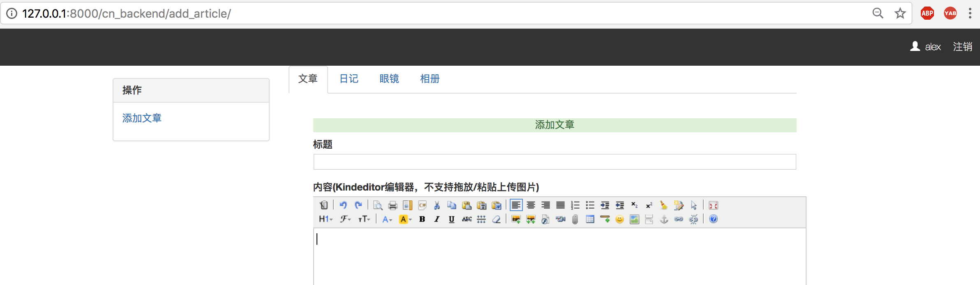This screenshot has height=285, width=980.
Task: Remove formatting with the eraser icon
Action: tap(496, 219)
